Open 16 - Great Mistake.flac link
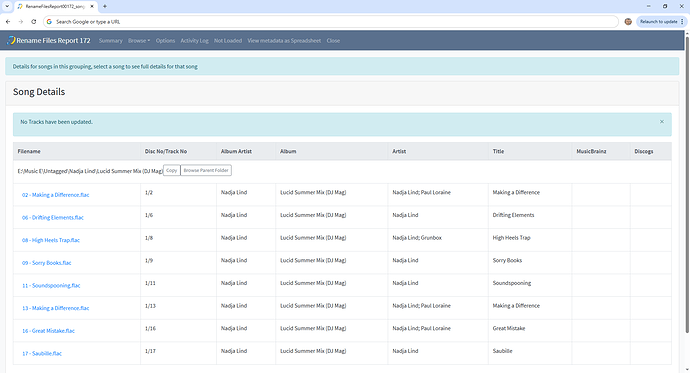This screenshot has height=373, width=690. [48, 331]
